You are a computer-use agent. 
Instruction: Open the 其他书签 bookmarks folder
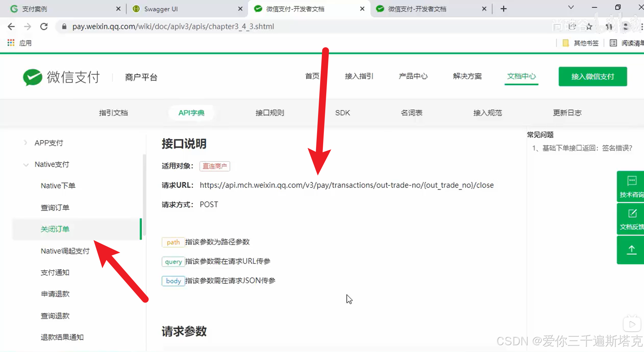pos(581,43)
